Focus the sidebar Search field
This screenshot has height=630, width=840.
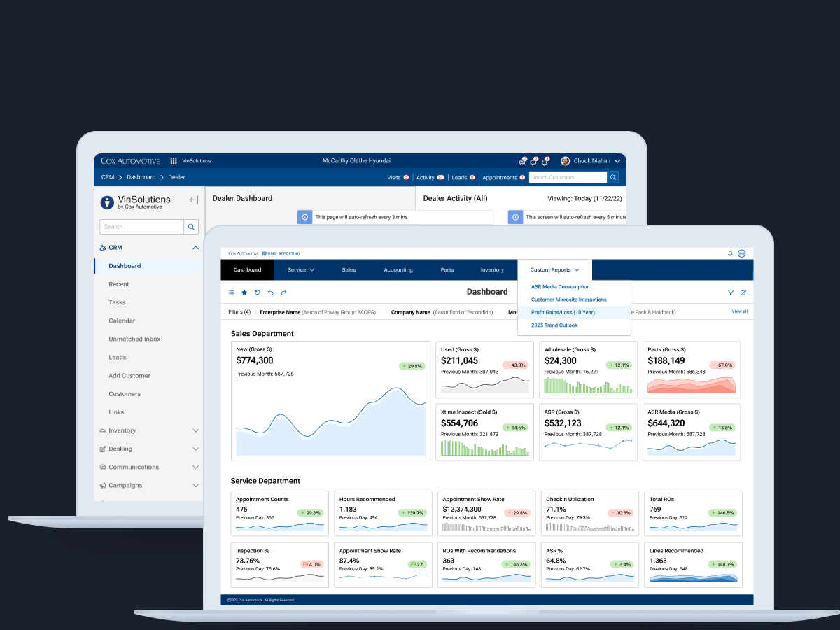[142, 227]
